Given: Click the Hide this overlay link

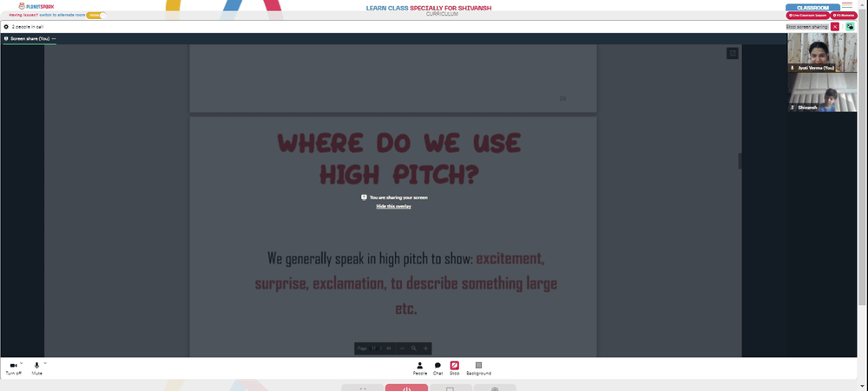Looking at the screenshot, I should coord(393,207).
